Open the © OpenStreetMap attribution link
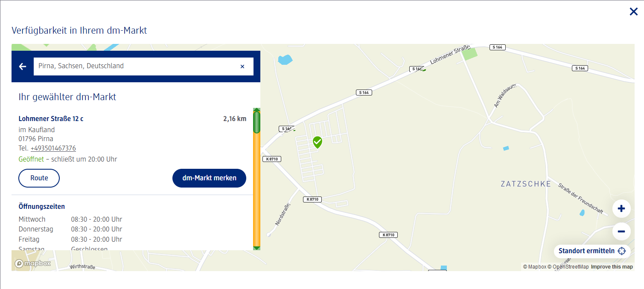The height and width of the screenshot is (289, 644). [568, 267]
